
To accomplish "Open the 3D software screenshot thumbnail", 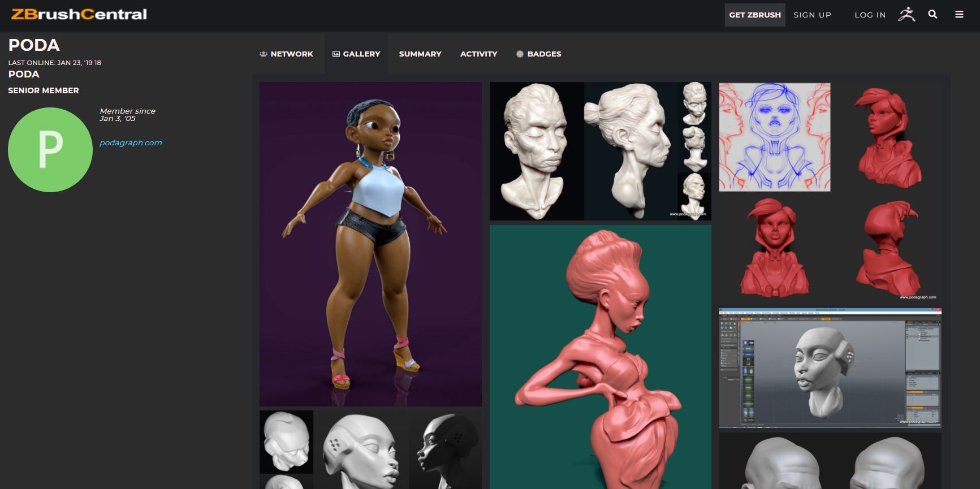I will click(x=830, y=368).
